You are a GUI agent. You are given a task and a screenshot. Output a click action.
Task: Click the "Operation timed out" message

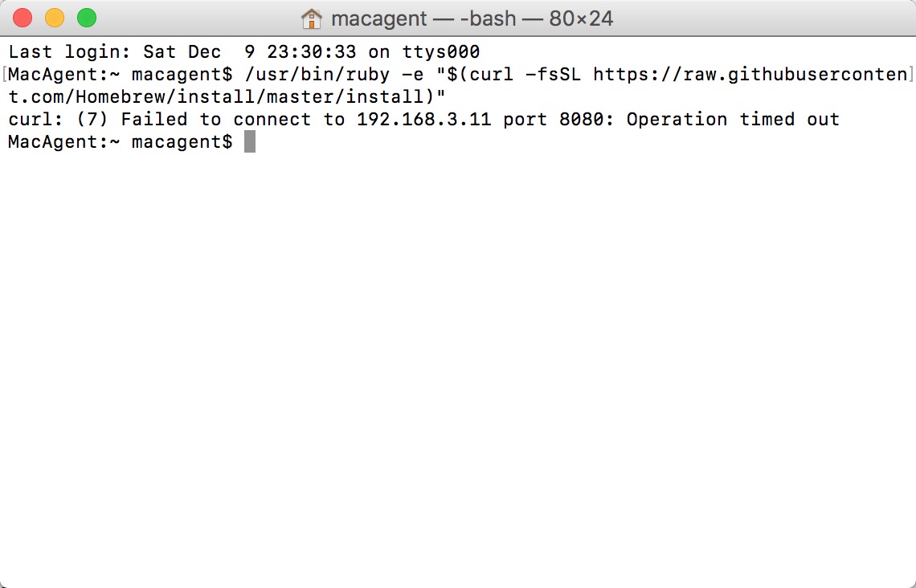point(733,120)
